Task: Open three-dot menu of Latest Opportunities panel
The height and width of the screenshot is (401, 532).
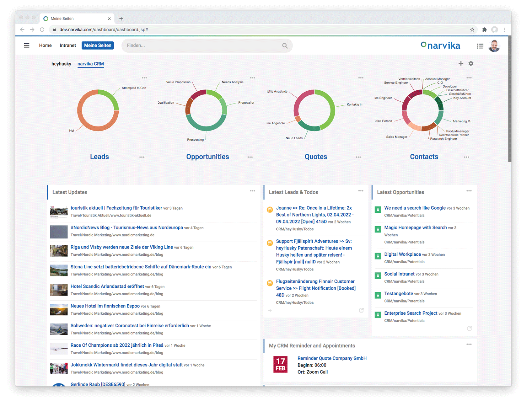Action: [x=469, y=191]
